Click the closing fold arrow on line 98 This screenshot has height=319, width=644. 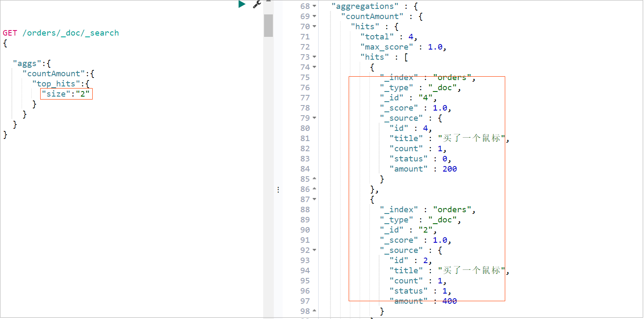click(314, 311)
